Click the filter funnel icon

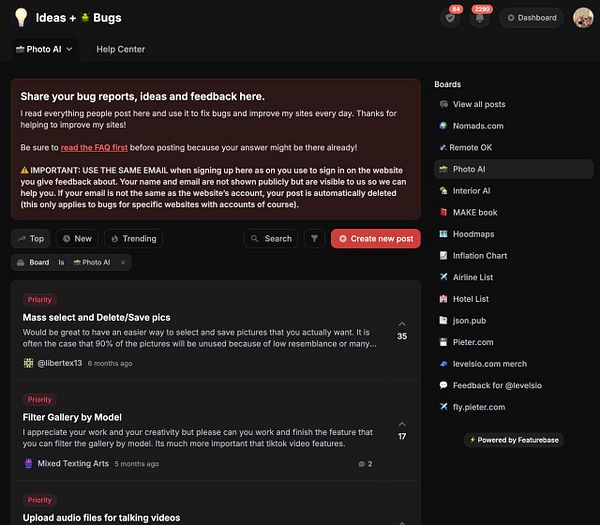[314, 239]
